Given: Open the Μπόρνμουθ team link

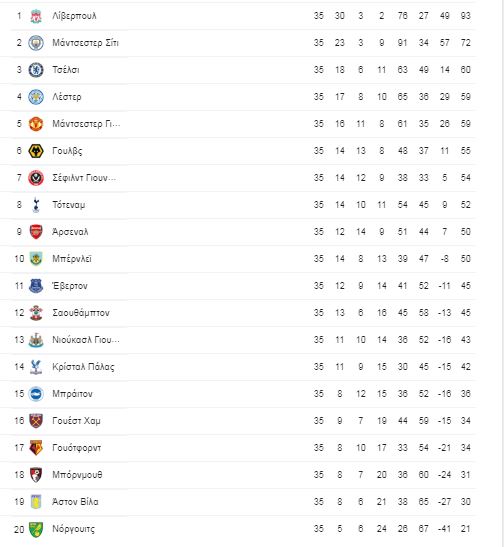Looking at the screenshot, I should point(77,475).
